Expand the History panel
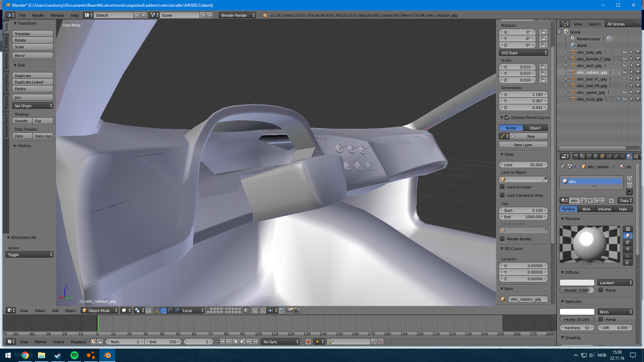Screen dimensions: 644x362 pos(24,146)
